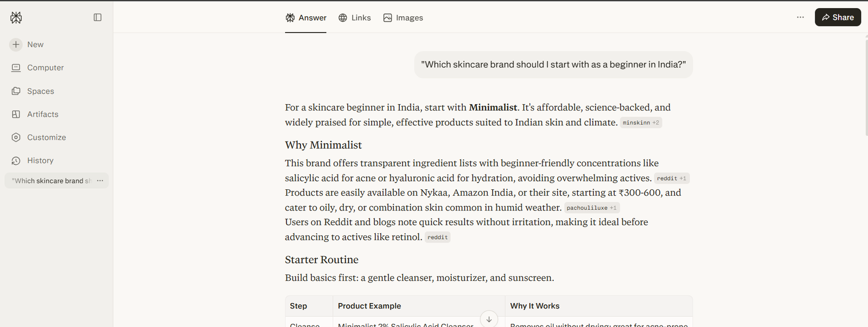Switch to the Images tab
The height and width of the screenshot is (327, 868).
click(403, 18)
